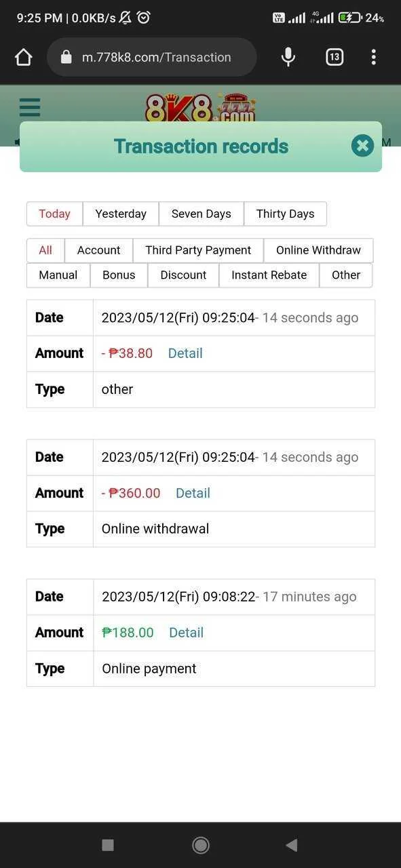Filter by Third Party Payment

[198, 250]
